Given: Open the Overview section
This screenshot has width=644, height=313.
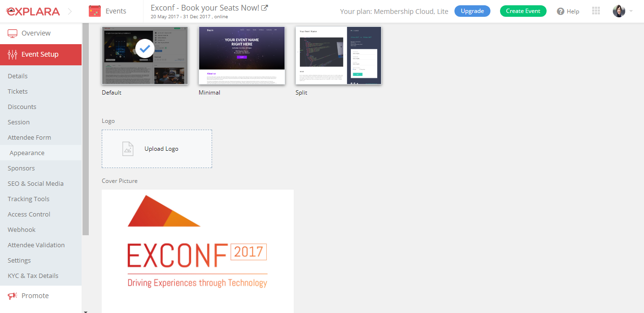Looking at the screenshot, I should (x=41, y=33).
